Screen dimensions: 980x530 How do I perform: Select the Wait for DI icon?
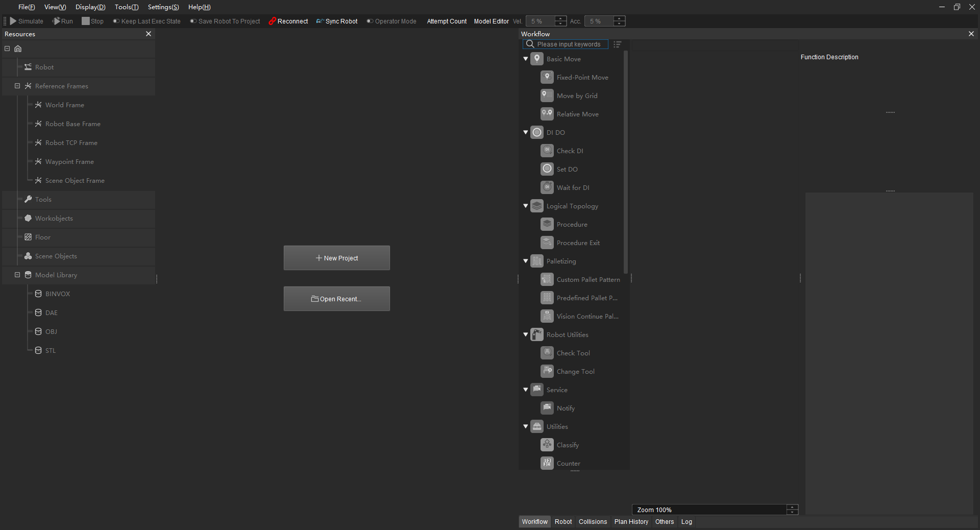547,187
